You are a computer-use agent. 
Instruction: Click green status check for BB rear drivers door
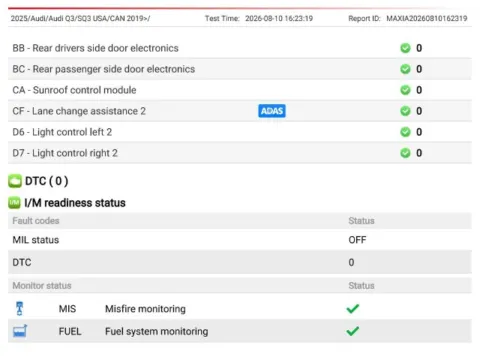405,48
